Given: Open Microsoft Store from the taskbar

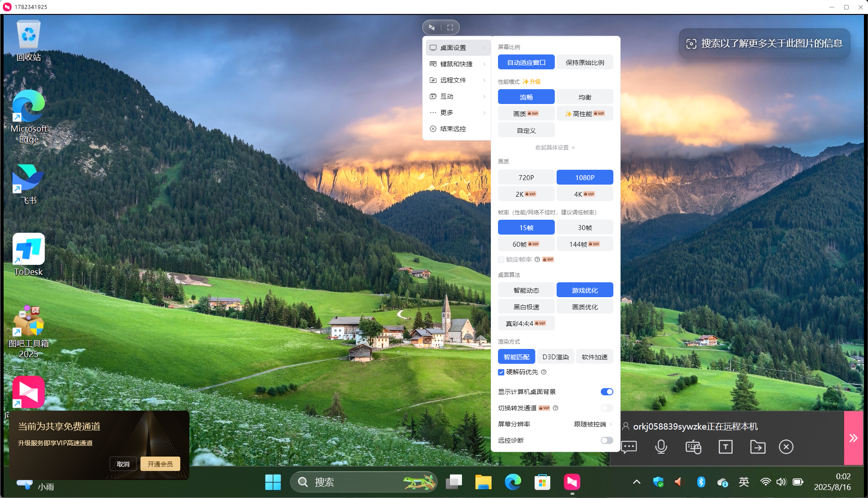Looking at the screenshot, I should (x=542, y=482).
